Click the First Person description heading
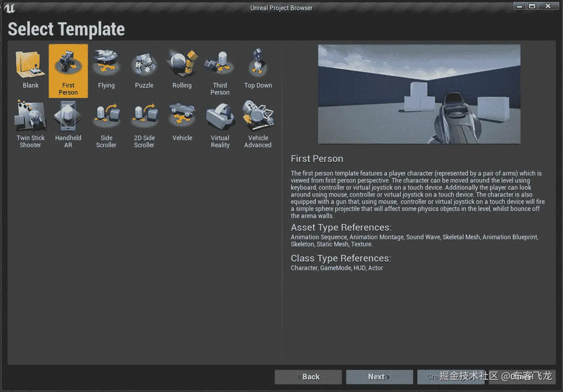This screenshot has width=563, height=392. point(317,159)
